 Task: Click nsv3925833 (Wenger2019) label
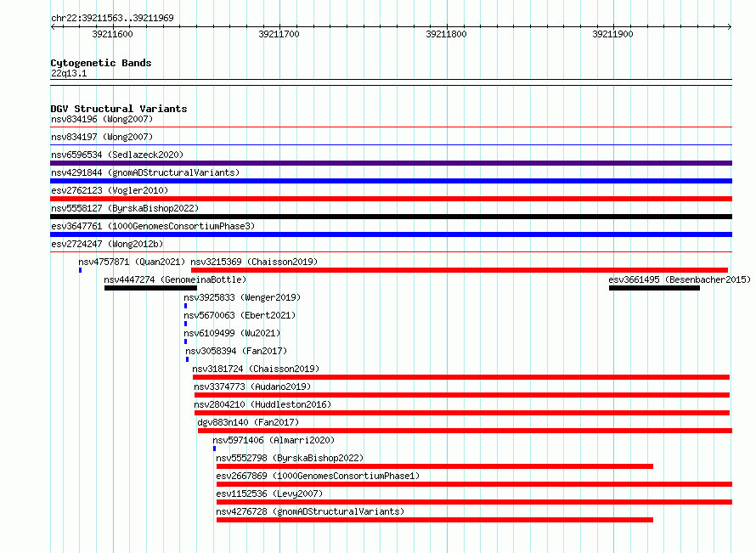point(242,297)
